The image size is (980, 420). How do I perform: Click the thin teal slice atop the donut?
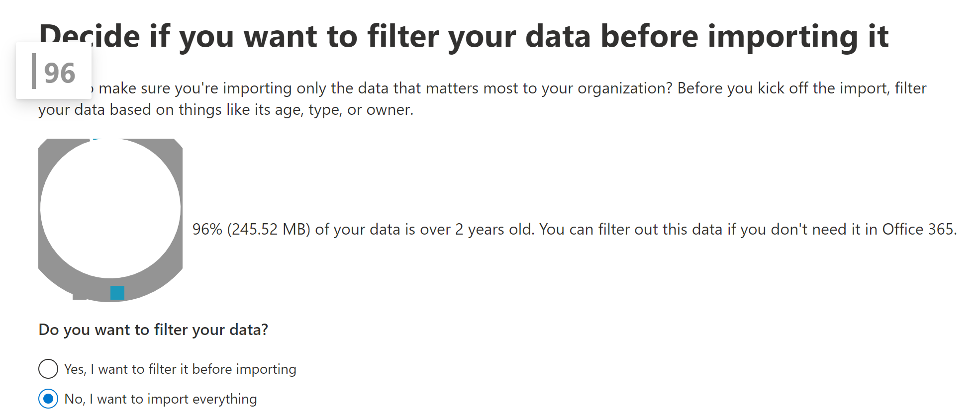tap(97, 140)
